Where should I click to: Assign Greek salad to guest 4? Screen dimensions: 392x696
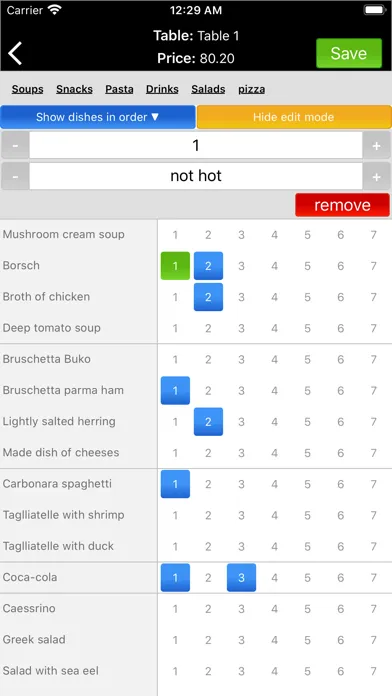274,640
